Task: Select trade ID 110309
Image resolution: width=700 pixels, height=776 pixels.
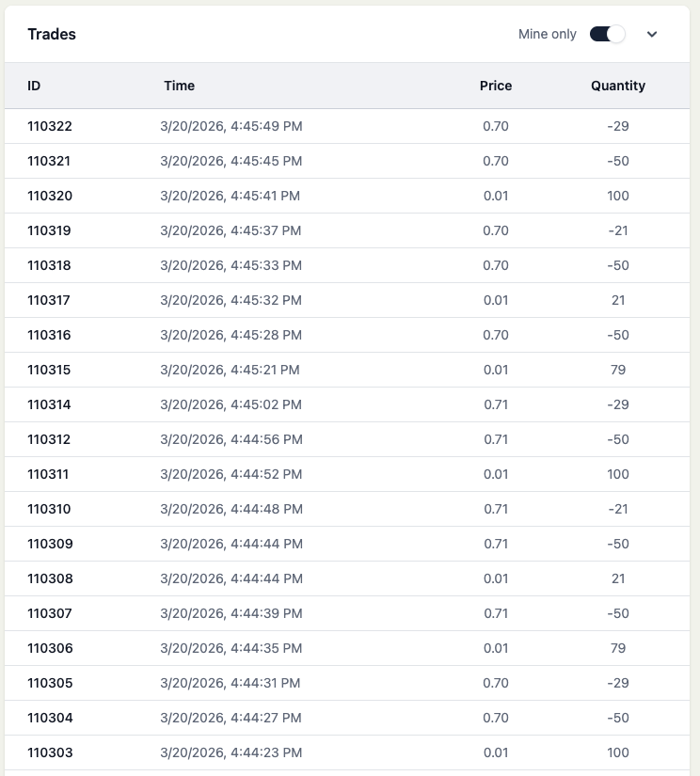Action: [x=50, y=544]
